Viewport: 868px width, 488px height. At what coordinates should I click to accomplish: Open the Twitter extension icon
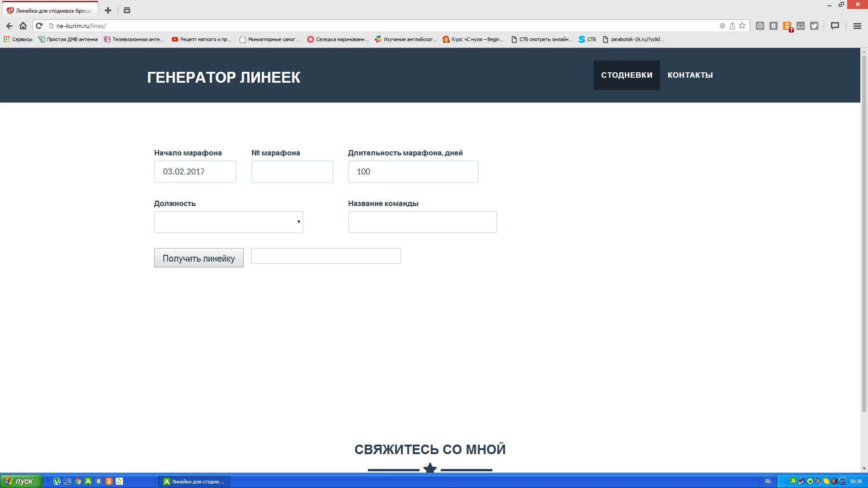pyautogui.click(x=814, y=26)
